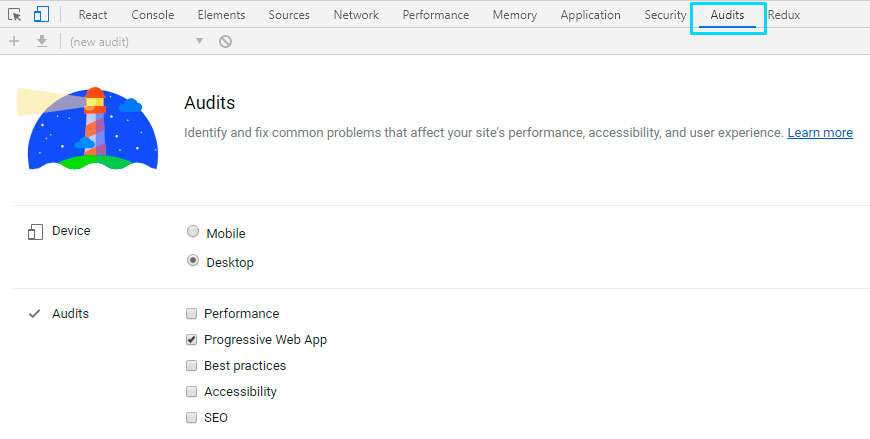
Task: Click the download report arrow icon
Action: [42, 42]
